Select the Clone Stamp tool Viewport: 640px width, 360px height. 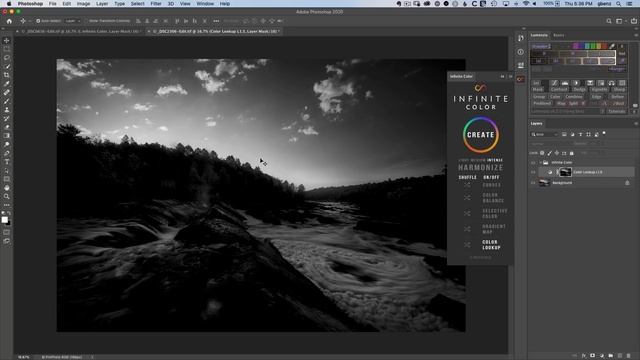(7, 110)
